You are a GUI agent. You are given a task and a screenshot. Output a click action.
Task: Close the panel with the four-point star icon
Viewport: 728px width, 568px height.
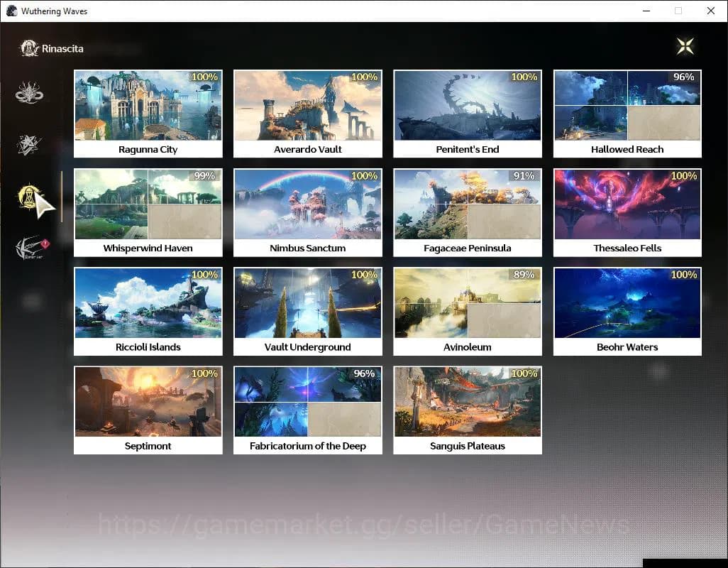tap(685, 46)
